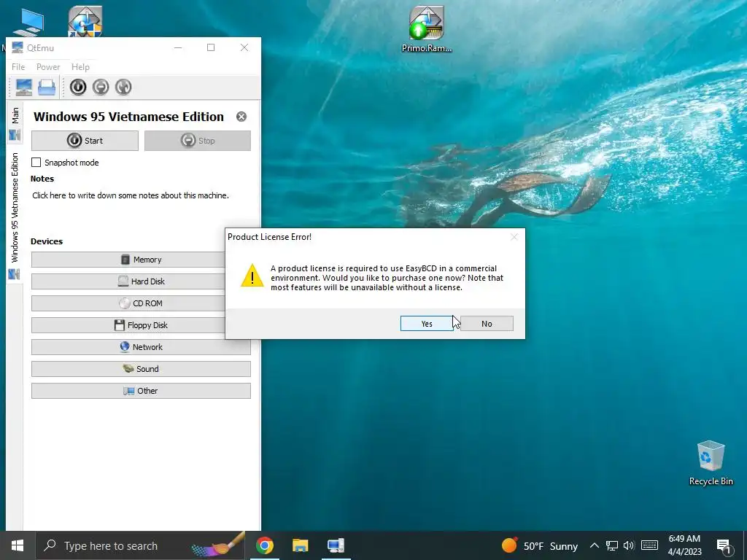Close the Windows 95 Vietnamese Edition tab
The image size is (747, 560).
click(x=241, y=117)
